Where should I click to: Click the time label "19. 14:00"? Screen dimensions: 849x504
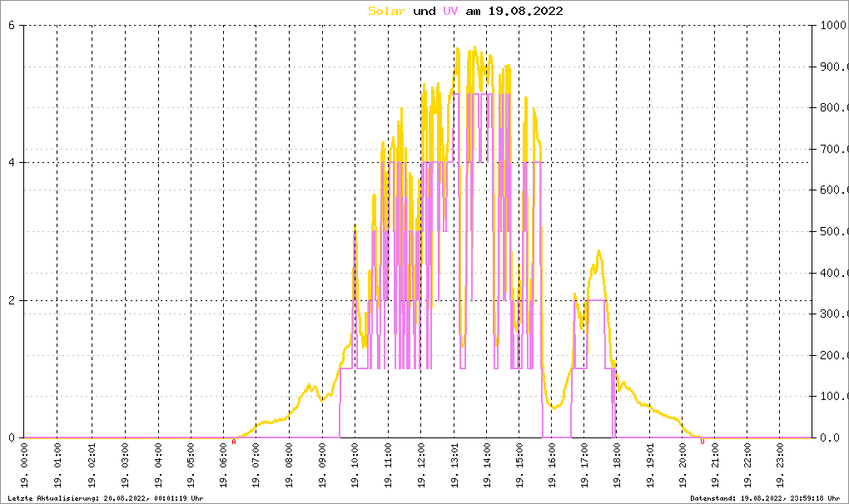[486, 466]
